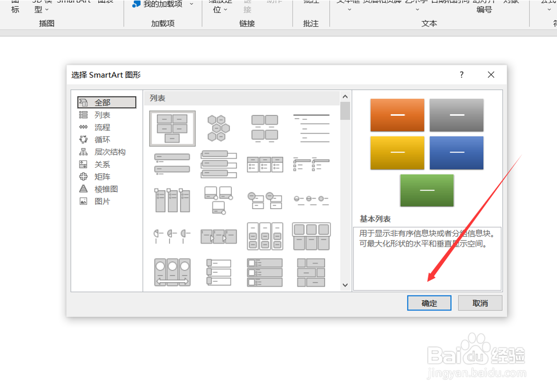The width and height of the screenshot is (557, 392).
Task: Select the Alternating Picture Blocks layout
Action: (311, 273)
